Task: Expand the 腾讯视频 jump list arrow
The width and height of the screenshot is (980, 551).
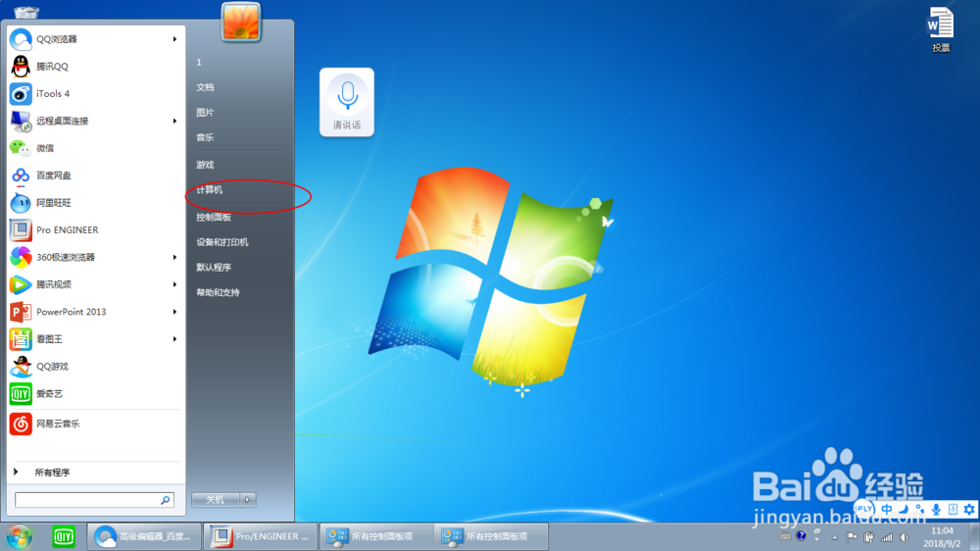Action: [175, 284]
